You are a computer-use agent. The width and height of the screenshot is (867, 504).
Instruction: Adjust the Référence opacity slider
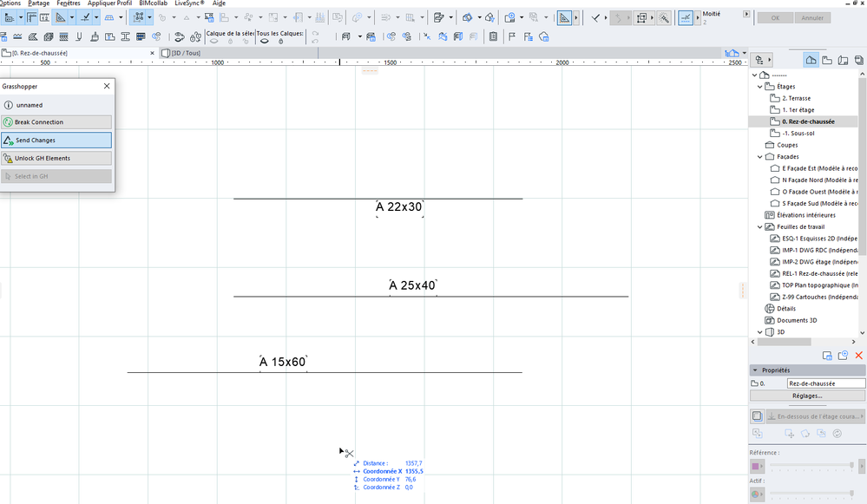click(x=811, y=465)
